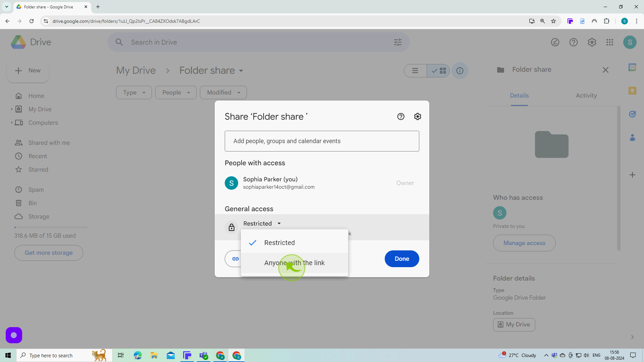Switch to grid layout view
This screenshot has height=362, width=644.
click(438, 71)
